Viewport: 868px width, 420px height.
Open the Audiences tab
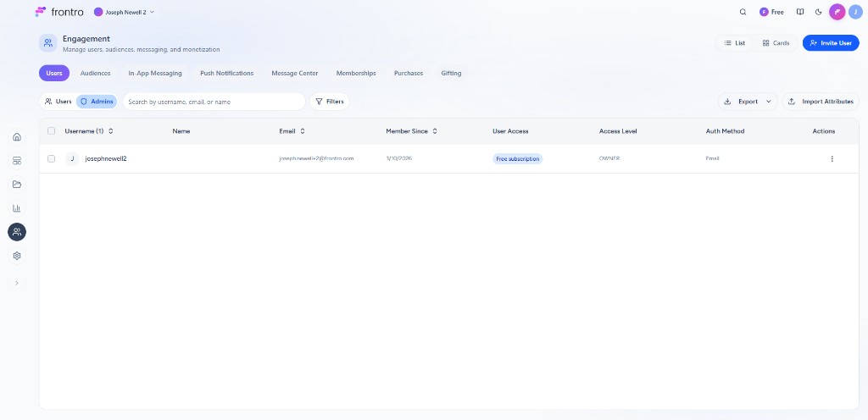(x=95, y=73)
